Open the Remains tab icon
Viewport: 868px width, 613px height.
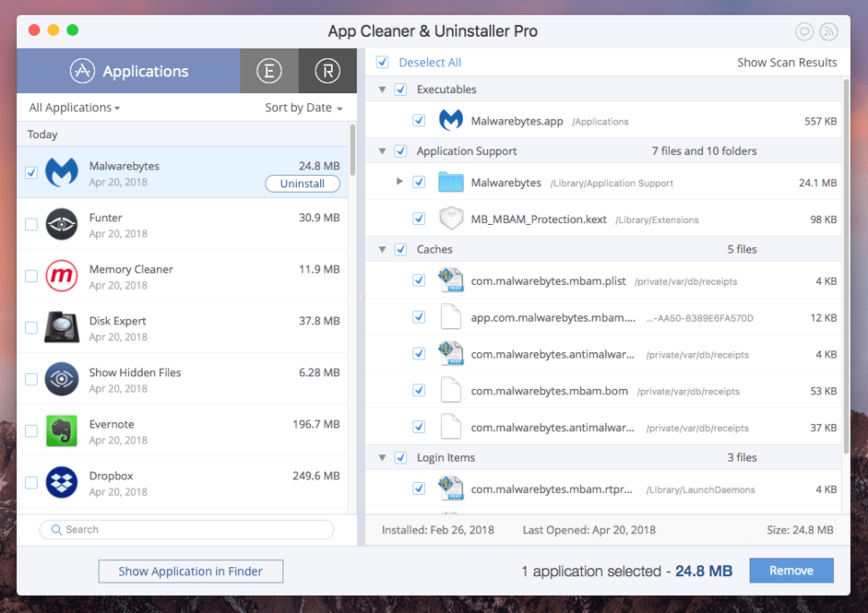[x=327, y=71]
